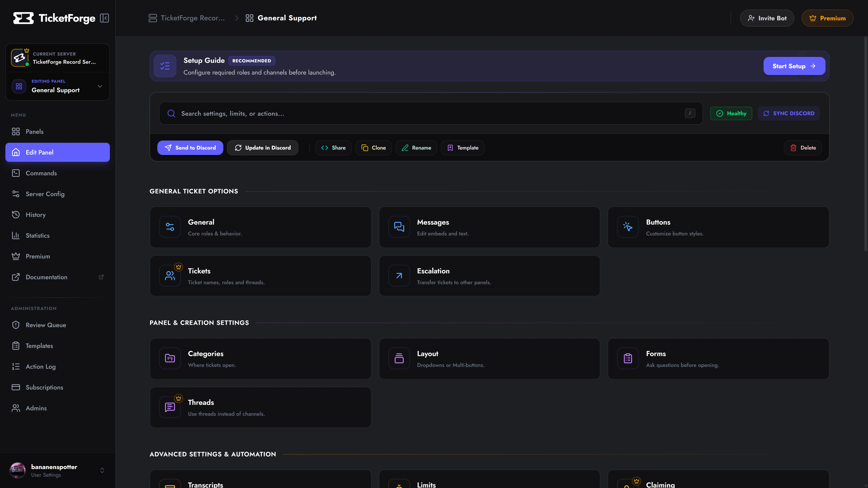Open the Categories folder icon

tap(170, 358)
